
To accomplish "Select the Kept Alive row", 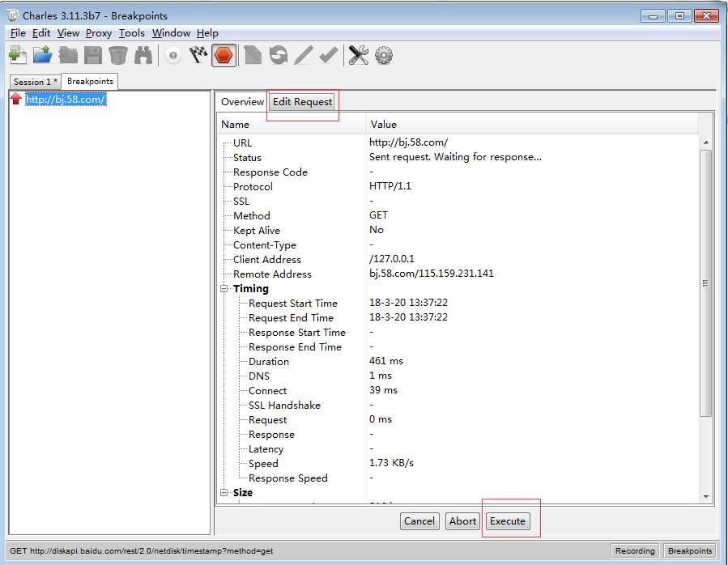I will click(x=458, y=230).
